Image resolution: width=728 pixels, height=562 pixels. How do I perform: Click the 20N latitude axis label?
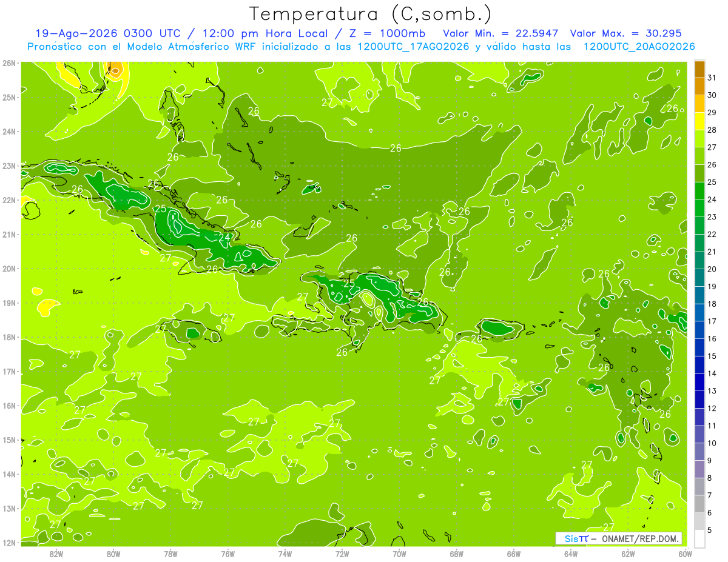(9, 269)
